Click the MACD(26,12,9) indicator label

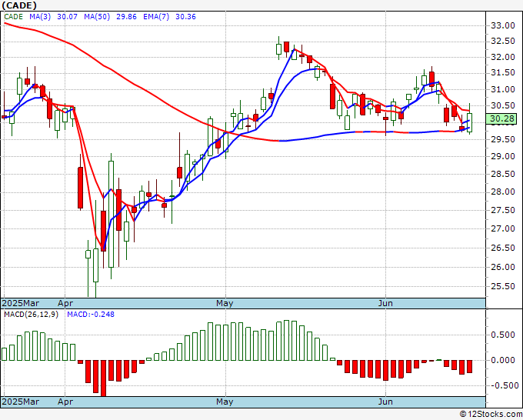pyautogui.click(x=31, y=315)
